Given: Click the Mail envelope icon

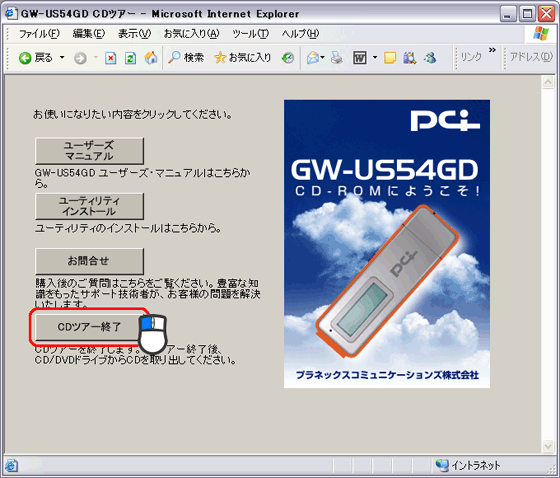Looking at the screenshot, I should tap(313, 58).
